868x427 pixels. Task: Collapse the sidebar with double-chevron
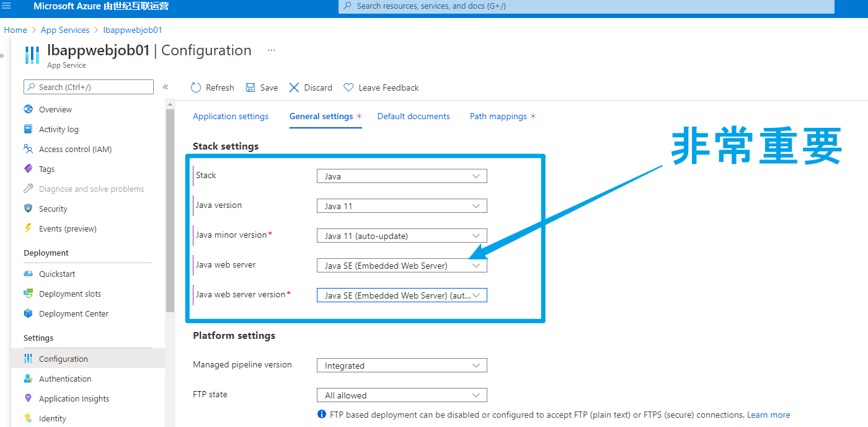(x=166, y=87)
